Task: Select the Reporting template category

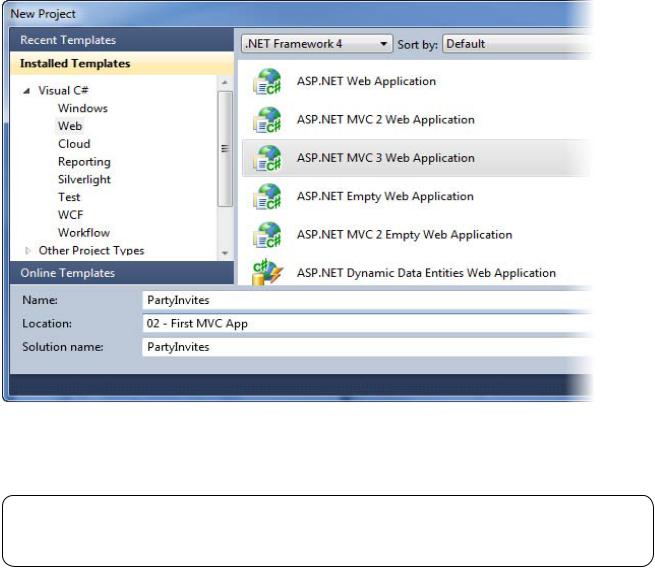Action: tap(84, 162)
